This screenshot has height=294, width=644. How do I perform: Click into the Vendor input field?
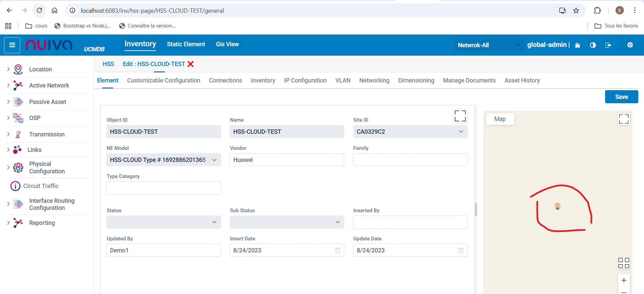coord(287,160)
